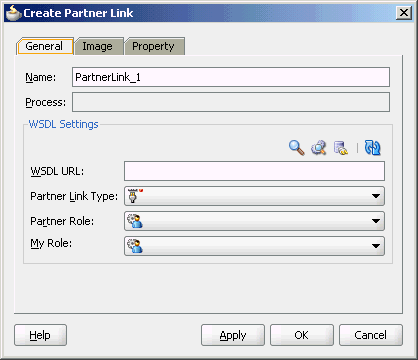Click the Partner Link Type plug icon
Viewport: 418px width, 360px height.
pos(133,196)
